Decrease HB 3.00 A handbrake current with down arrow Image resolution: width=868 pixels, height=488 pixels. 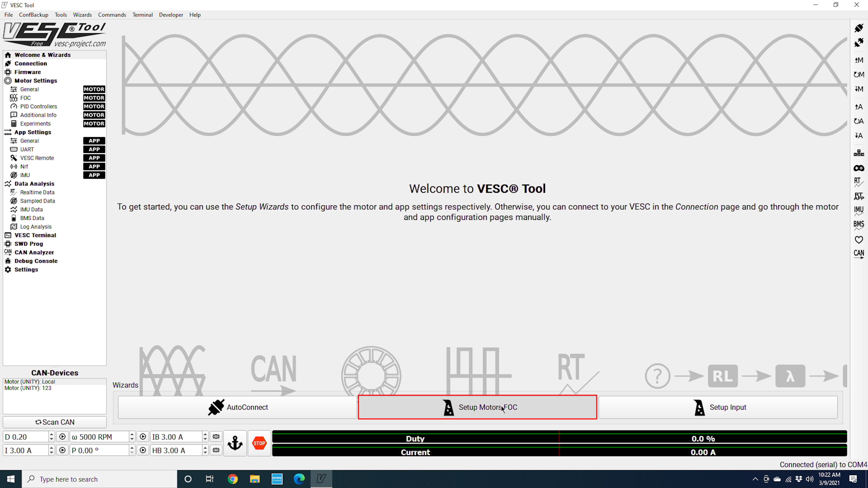pos(205,453)
